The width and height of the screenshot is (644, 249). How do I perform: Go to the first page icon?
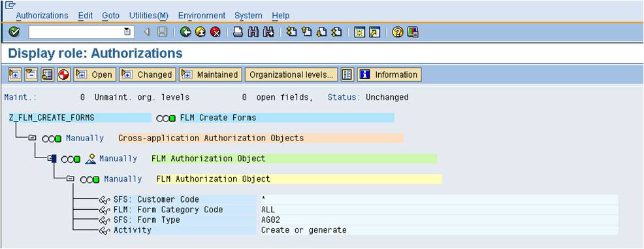coord(291,32)
